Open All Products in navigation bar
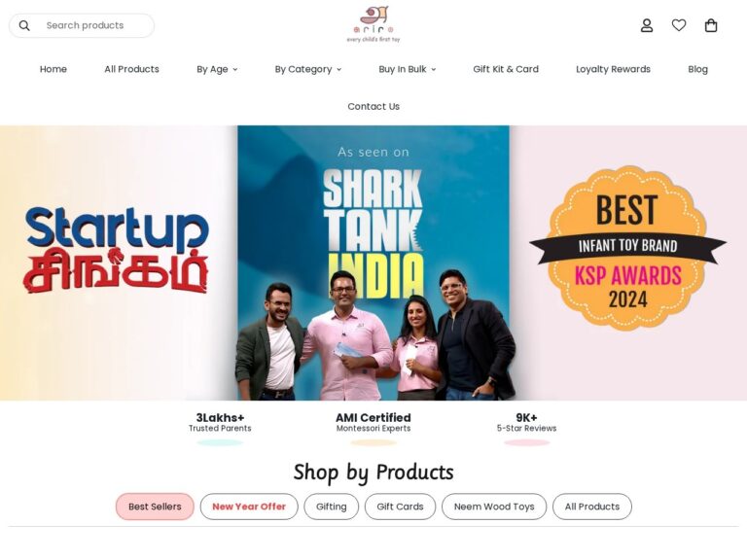The width and height of the screenshot is (747, 560). coord(131,70)
